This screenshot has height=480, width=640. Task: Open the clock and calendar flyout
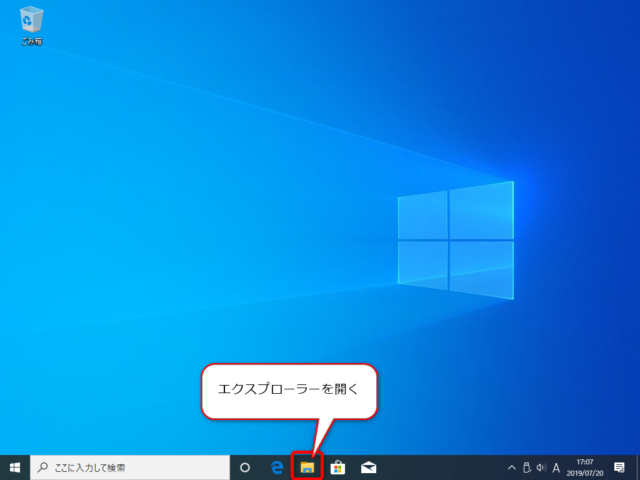pyautogui.click(x=584, y=468)
